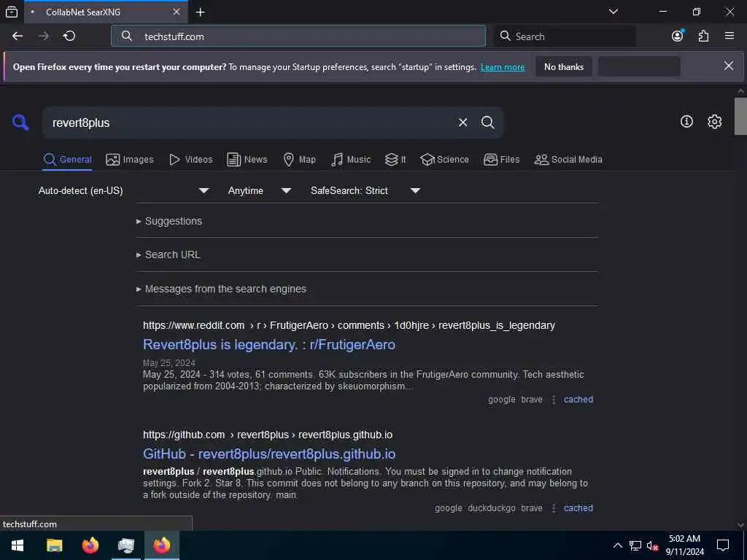The image size is (747, 560).
Task: Go back using the browser back arrow
Action: 18,36
